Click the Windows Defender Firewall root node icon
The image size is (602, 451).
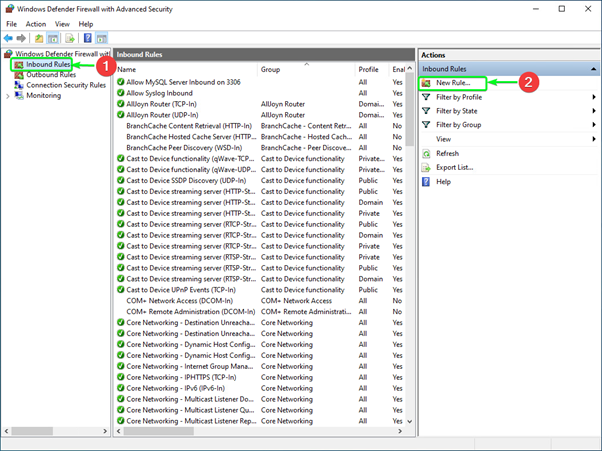pos(9,54)
